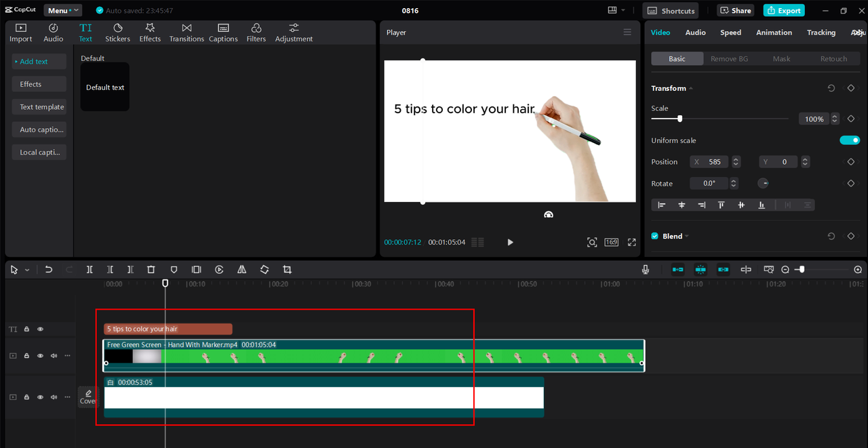Screen dimensions: 868x448
Task: Open the layout switcher dropdown in title bar
Action: point(616,10)
